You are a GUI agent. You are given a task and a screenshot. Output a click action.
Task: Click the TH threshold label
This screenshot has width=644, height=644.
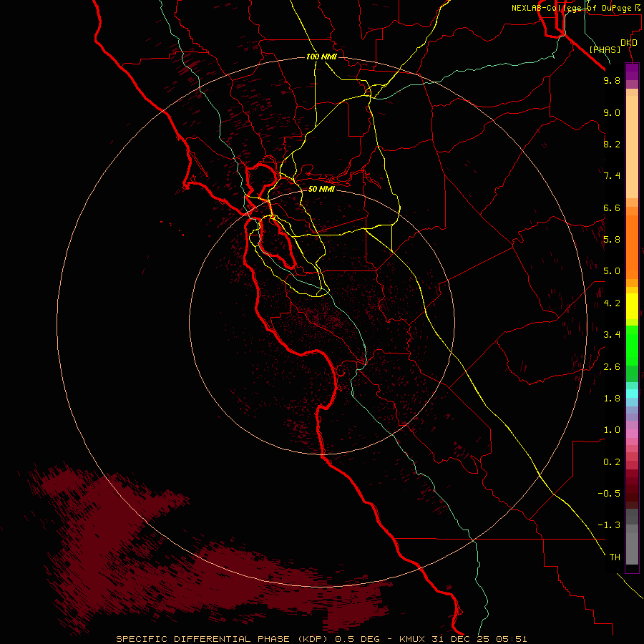[x=615, y=557]
